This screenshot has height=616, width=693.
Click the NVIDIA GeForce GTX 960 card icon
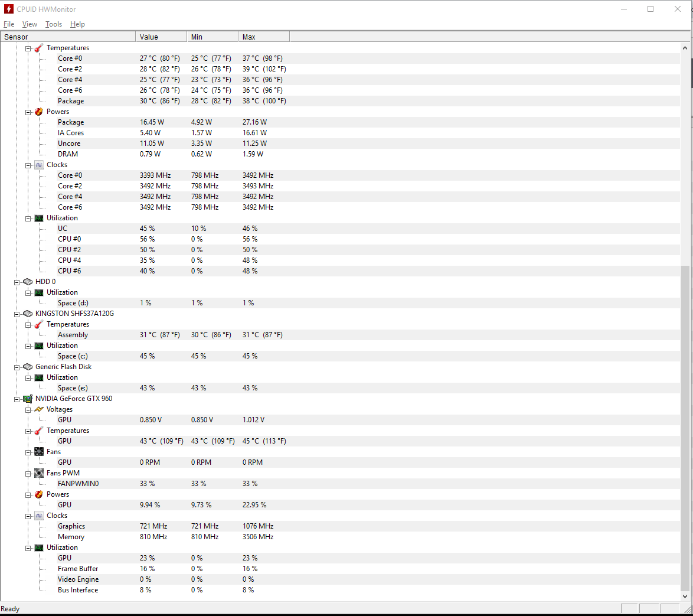click(x=27, y=399)
